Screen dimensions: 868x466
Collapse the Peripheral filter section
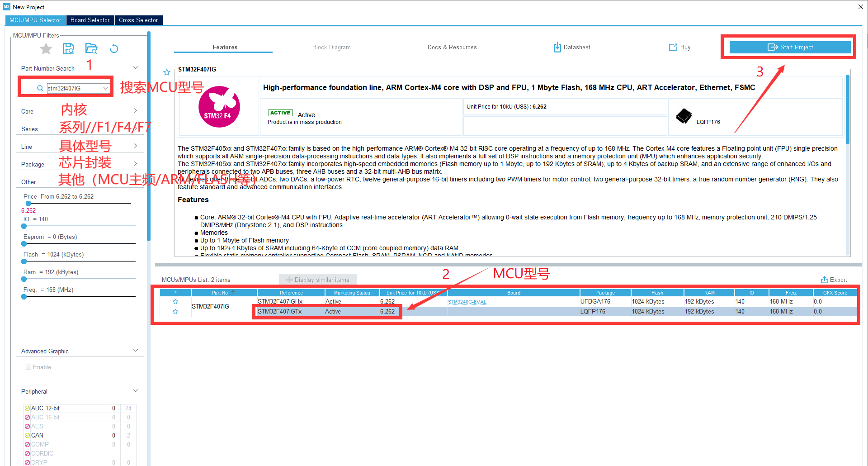[136, 391]
